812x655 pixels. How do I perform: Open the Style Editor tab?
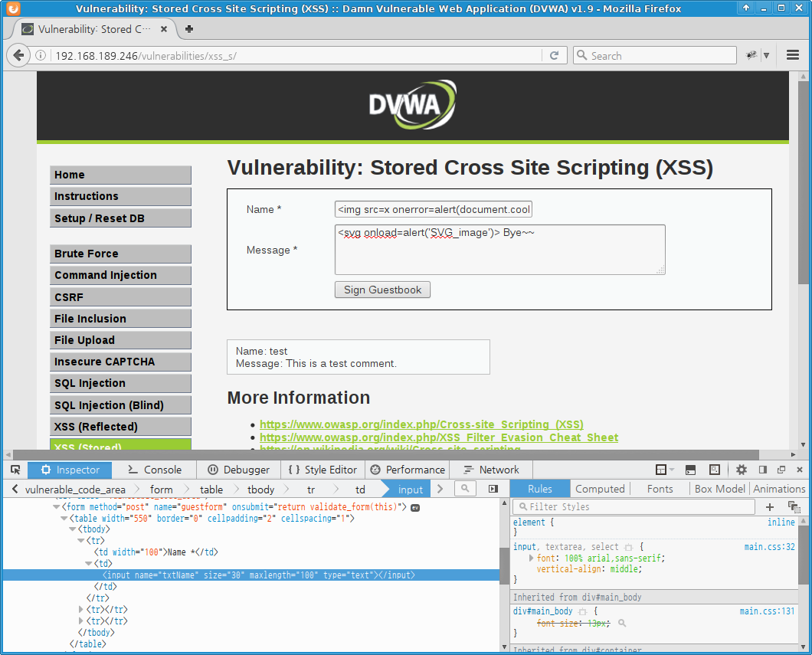pyautogui.click(x=323, y=470)
